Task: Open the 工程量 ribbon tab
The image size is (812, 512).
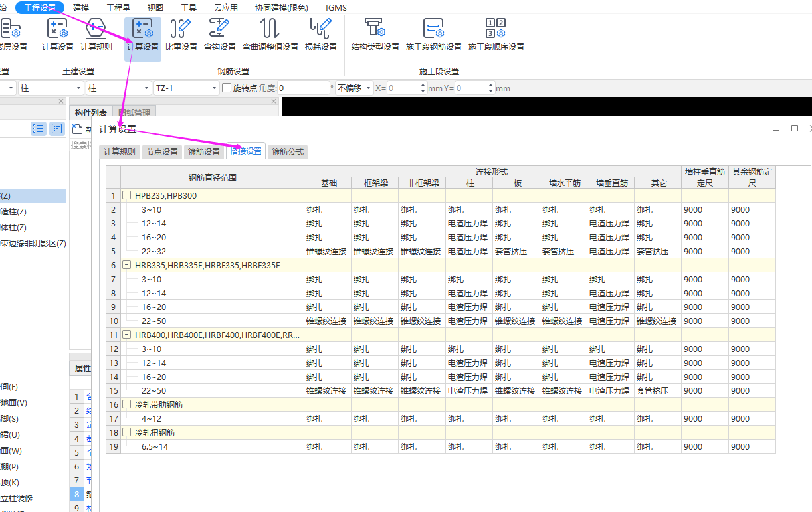Action: point(118,7)
